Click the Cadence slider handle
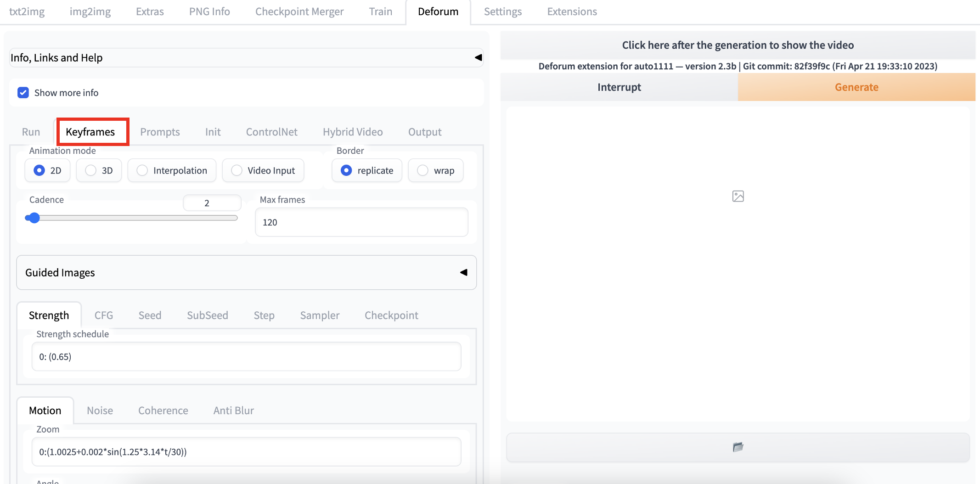Image resolution: width=980 pixels, height=484 pixels. (34, 218)
